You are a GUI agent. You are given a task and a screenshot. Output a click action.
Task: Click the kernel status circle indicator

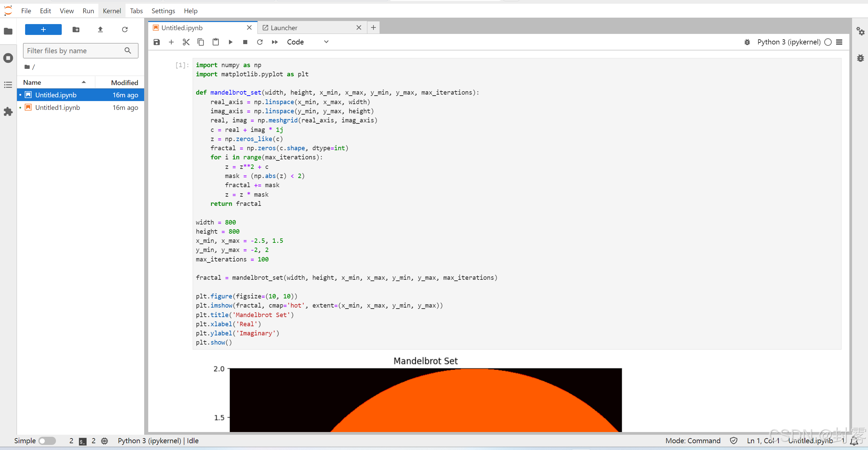pyautogui.click(x=828, y=42)
